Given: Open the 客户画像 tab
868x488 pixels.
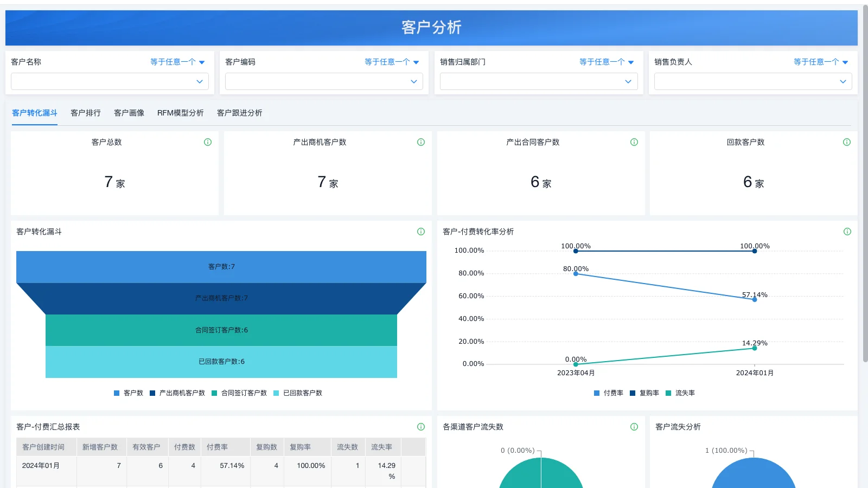Looking at the screenshot, I should 129,113.
